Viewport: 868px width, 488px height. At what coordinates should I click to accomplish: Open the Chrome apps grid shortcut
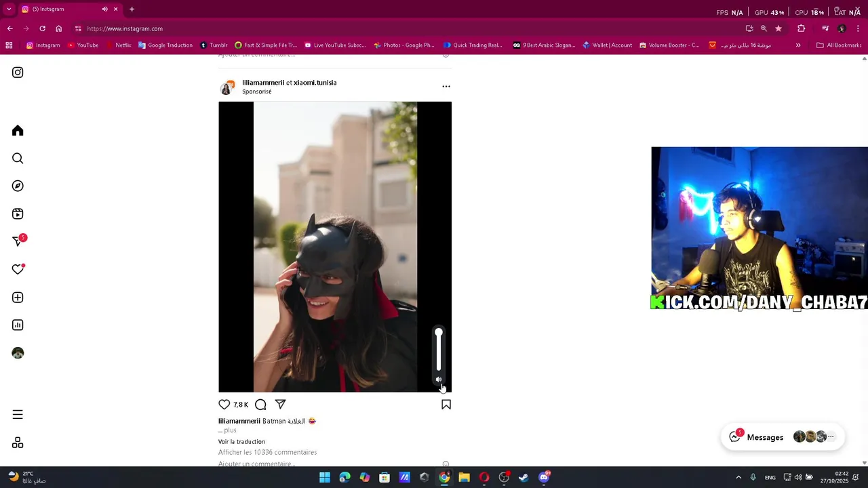(9, 45)
